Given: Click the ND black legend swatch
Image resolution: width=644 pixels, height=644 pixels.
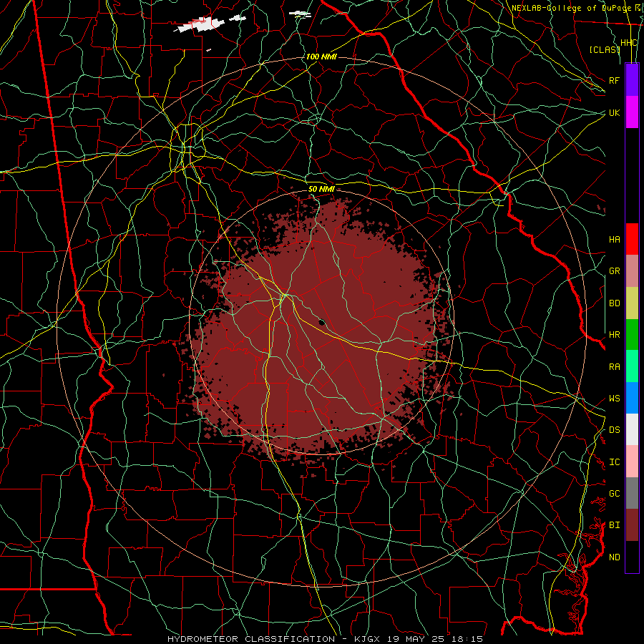Looking at the screenshot, I should click(632, 557).
